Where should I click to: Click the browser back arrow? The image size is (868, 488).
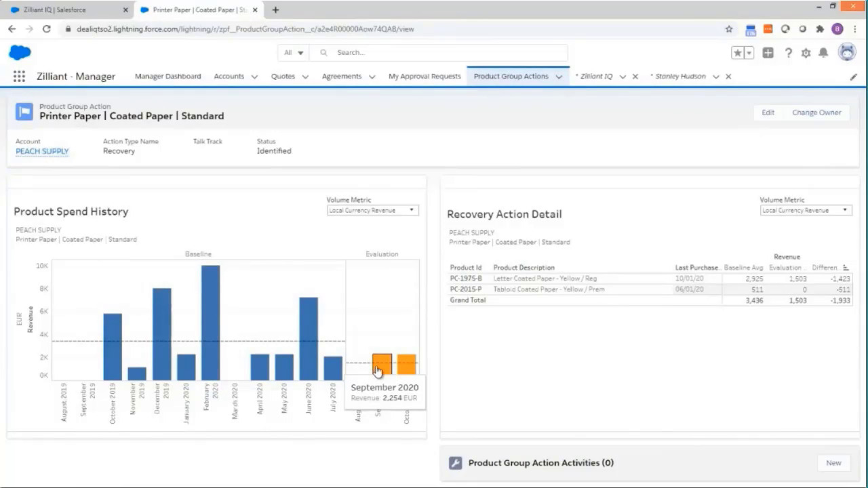point(12,29)
